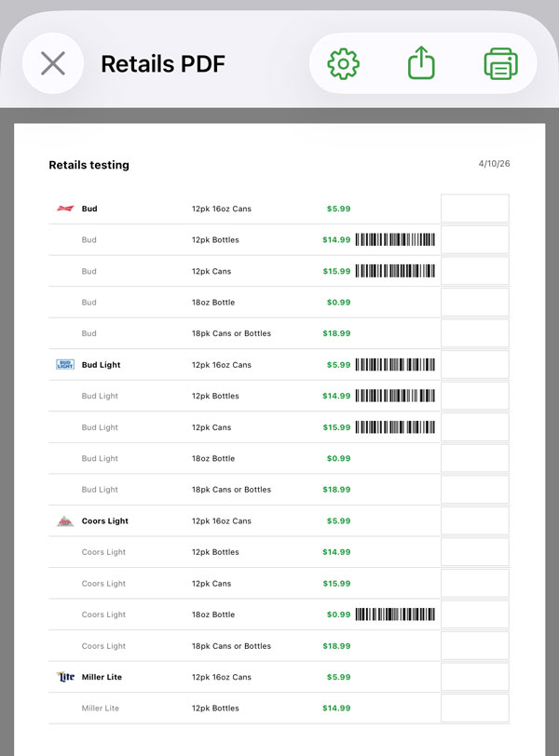Click barcode in Bud Light 12pk Cans row
The width and height of the screenshot is (559, 756).
396,427
